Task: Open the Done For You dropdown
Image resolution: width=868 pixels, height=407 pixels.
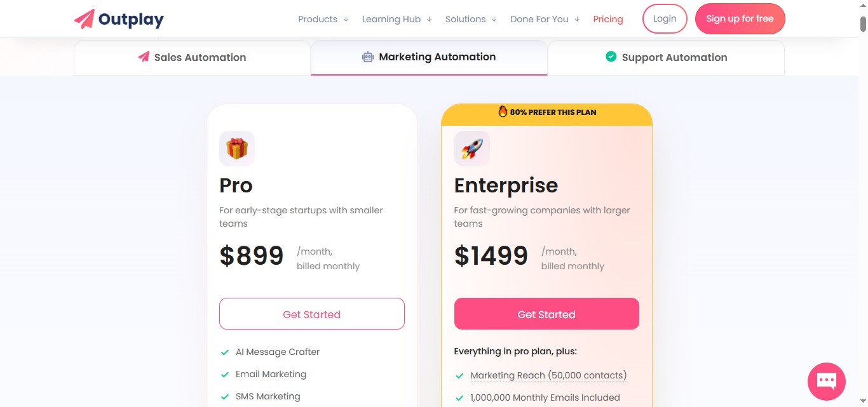Action: (539, 18)
